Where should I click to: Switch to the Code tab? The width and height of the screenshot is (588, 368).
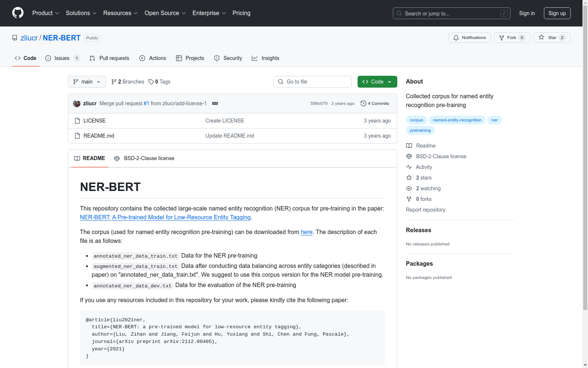point(26,58)
